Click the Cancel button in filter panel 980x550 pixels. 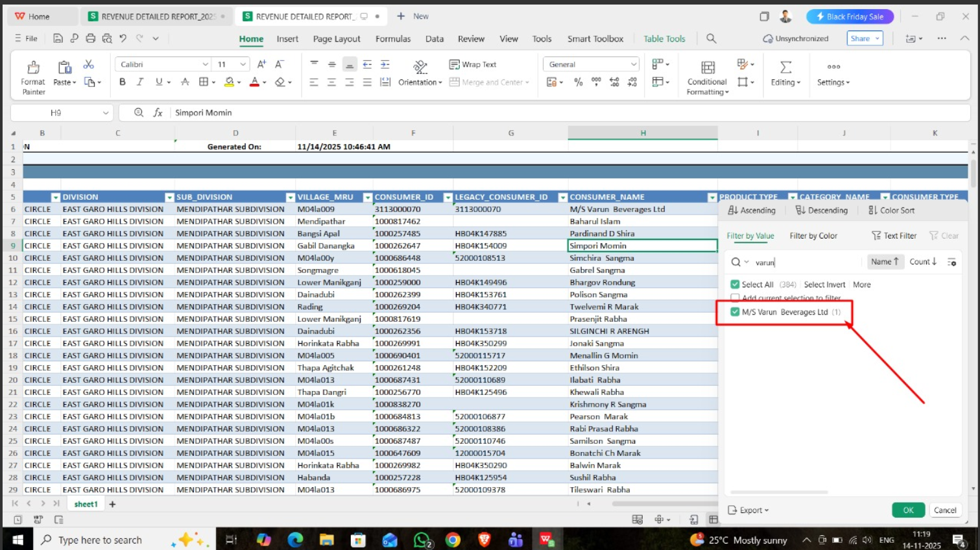click(x=944, y=510)
